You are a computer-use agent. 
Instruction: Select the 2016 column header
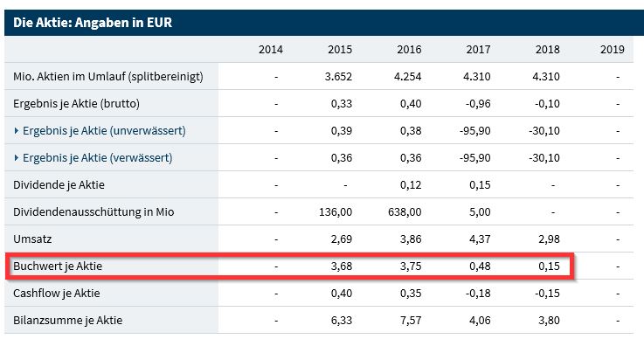click(409, 49)
